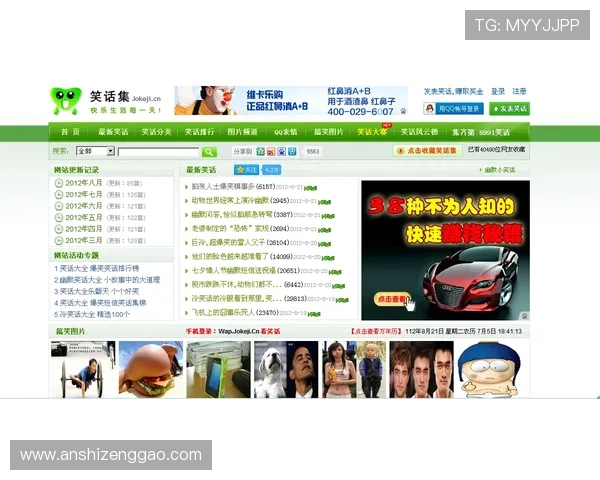600x480 pixels.
Task: Open the cartoon blue-hat character thumbnail
Action: (489, 369)
